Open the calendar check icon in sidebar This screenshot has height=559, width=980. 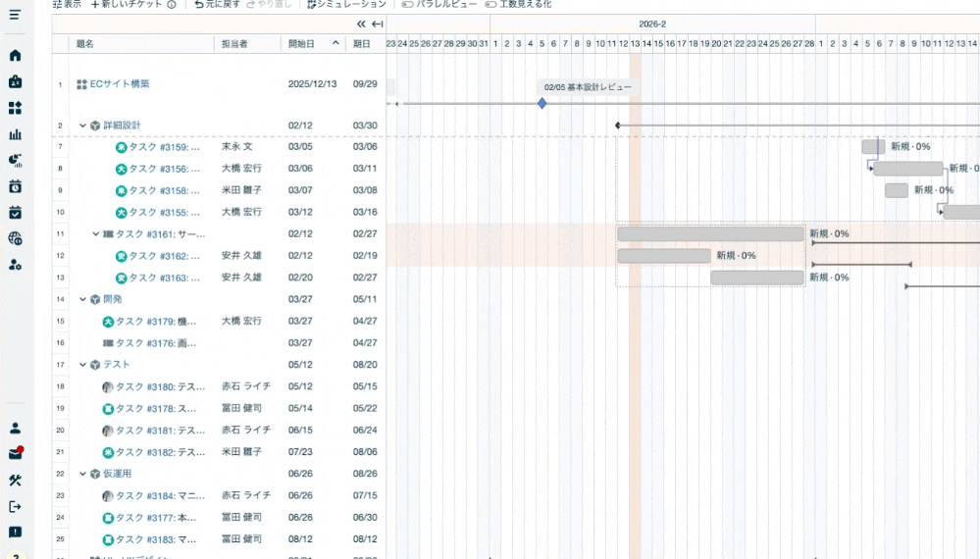point(15,212)
